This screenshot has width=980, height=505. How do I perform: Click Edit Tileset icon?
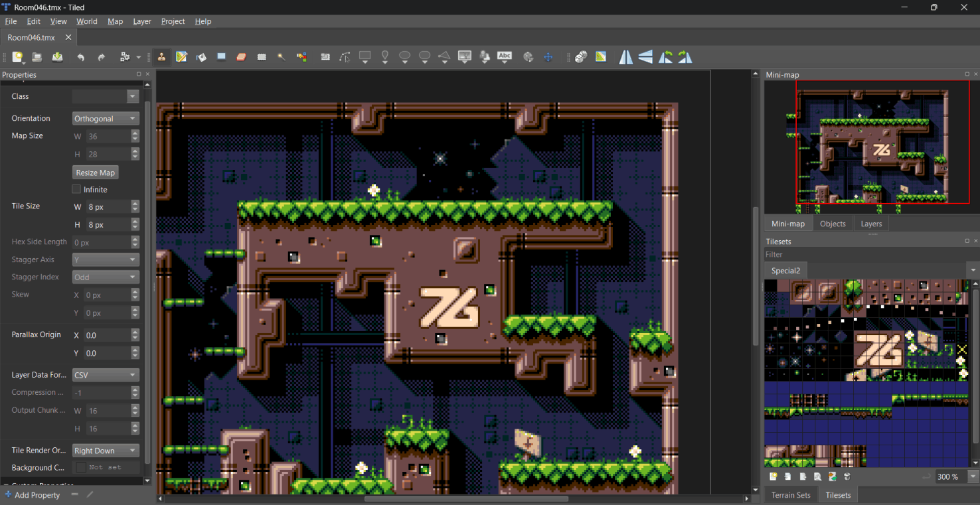click(817, 476)
